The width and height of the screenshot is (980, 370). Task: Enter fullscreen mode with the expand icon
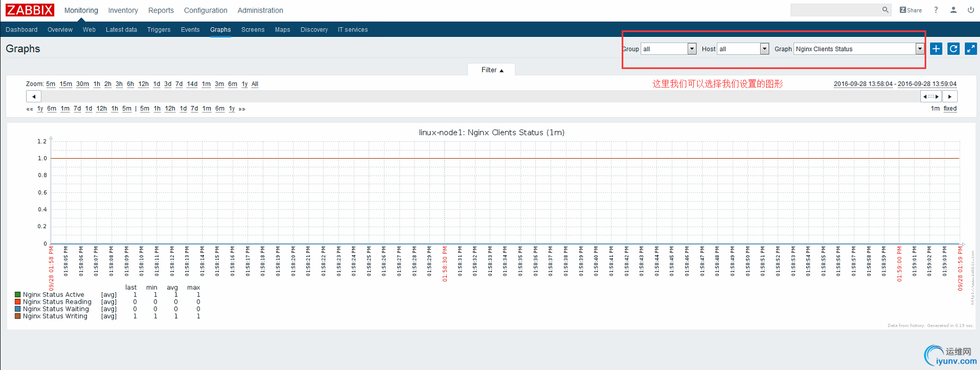pyautogui.click(x=971, y=49)
